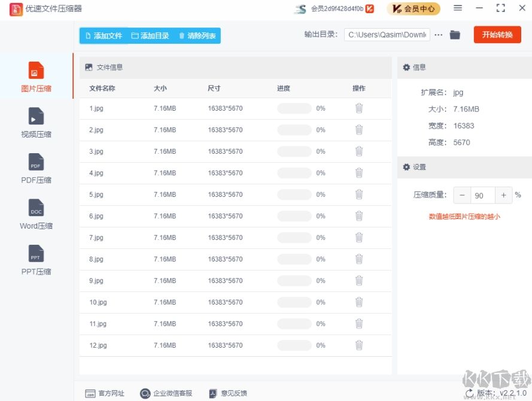Image resolution: width=532 pixels, height=401 pixels.
Task: Select the 图片压缩 tab
Action: 35,75
